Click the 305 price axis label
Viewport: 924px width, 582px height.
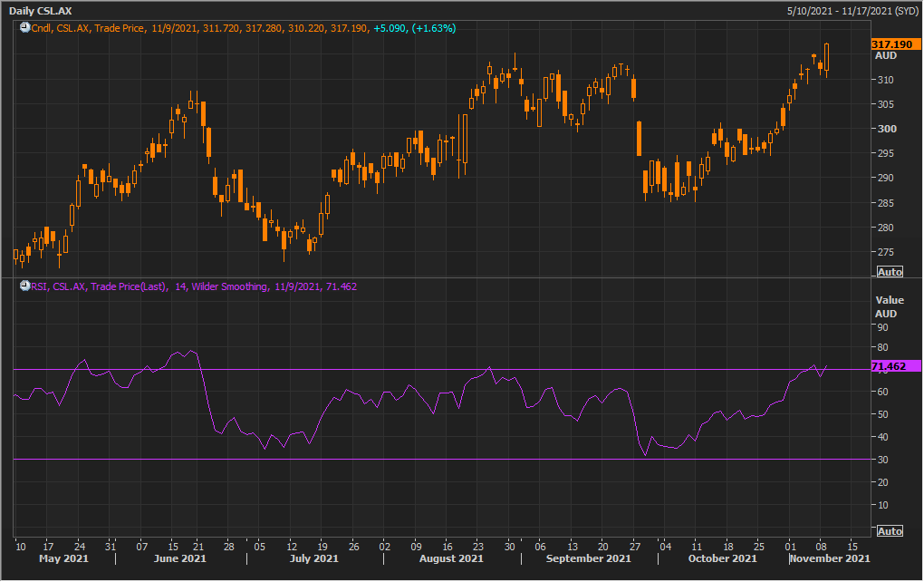[885, 104]
